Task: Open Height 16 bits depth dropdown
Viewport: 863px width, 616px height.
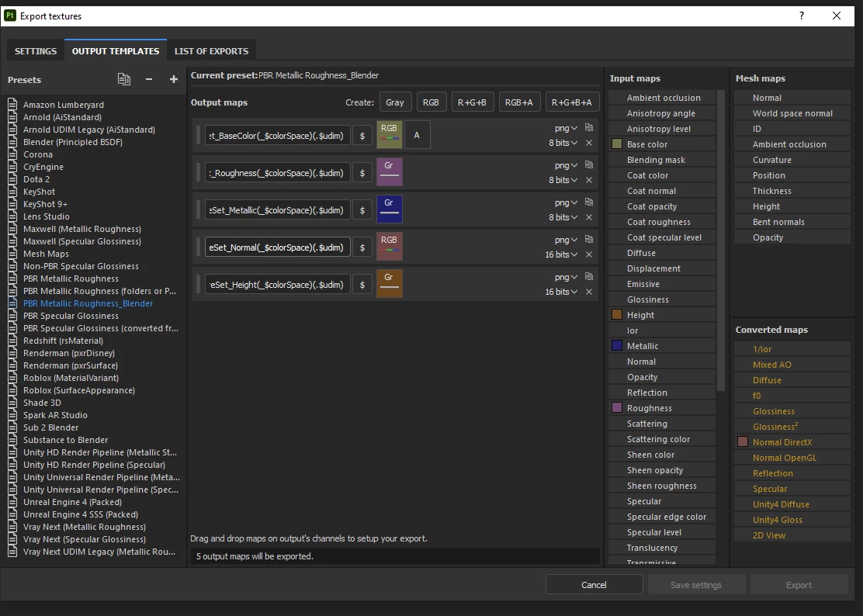Action: coord(561,292)
